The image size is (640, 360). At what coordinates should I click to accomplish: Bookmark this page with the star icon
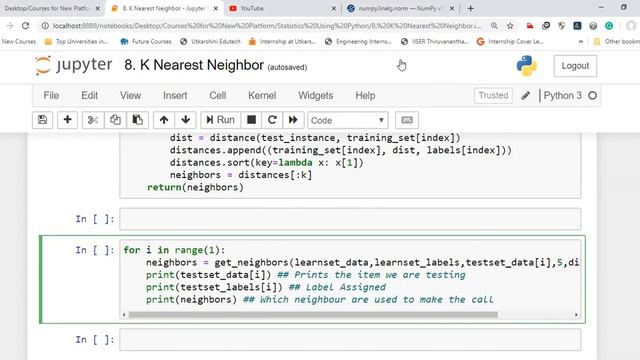510,26
